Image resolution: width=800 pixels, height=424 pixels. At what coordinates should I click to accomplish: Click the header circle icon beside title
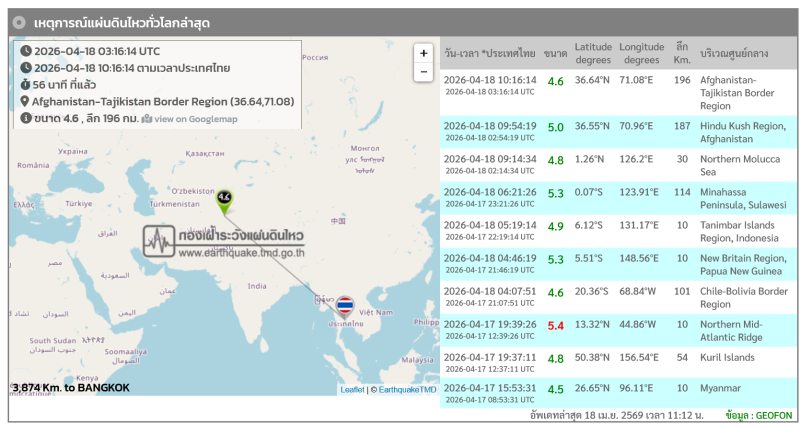point(19,22)
